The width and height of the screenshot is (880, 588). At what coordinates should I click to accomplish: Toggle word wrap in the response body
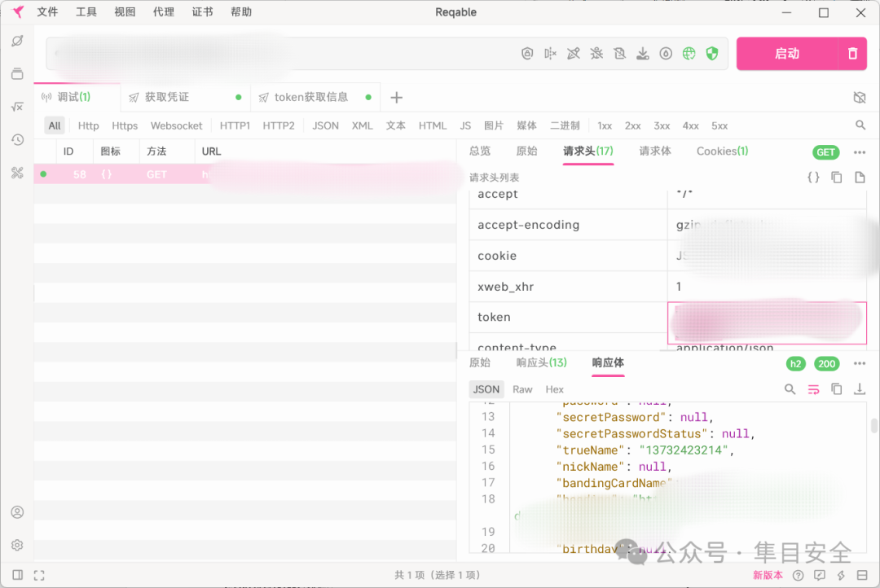tap(813, 389)
